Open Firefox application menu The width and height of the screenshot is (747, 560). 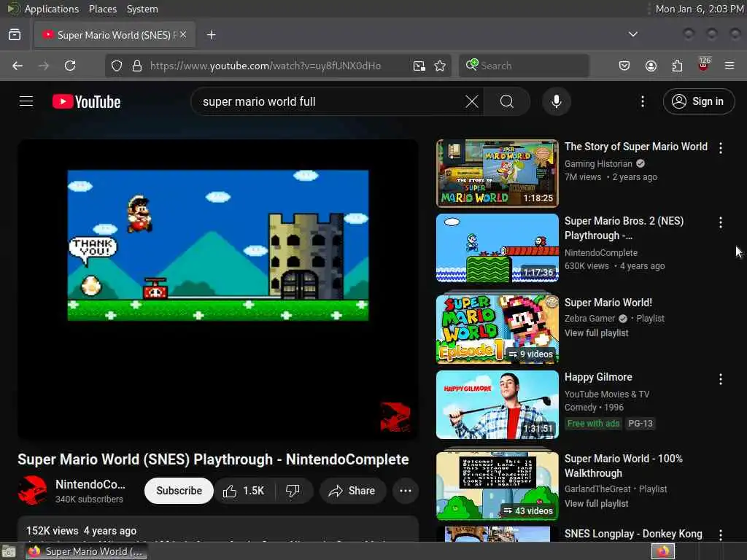[729, 66]
